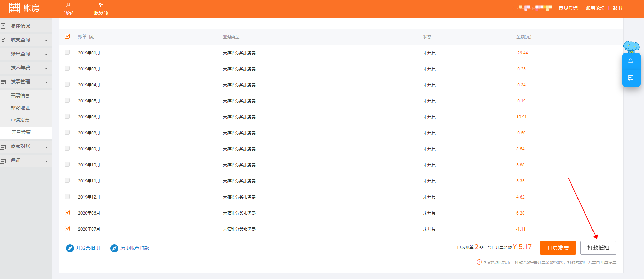This screenshot has width=644, height=279.
Task: Uncheck the 2020年06月 bill checkbox
Action: (x=67, y=213)
